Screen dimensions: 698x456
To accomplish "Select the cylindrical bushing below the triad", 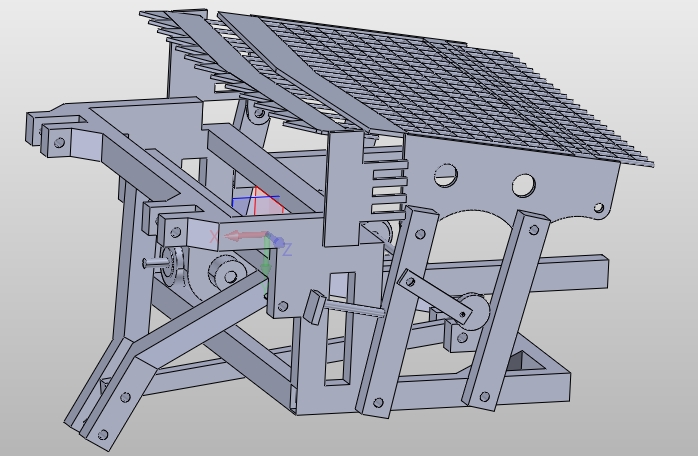I will 227,273.
